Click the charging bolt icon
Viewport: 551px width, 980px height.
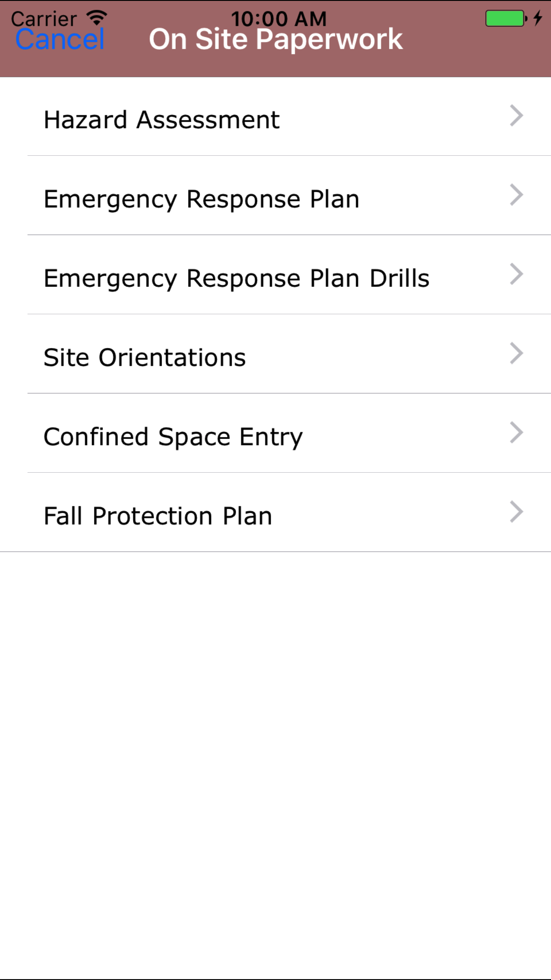(538, 18)
